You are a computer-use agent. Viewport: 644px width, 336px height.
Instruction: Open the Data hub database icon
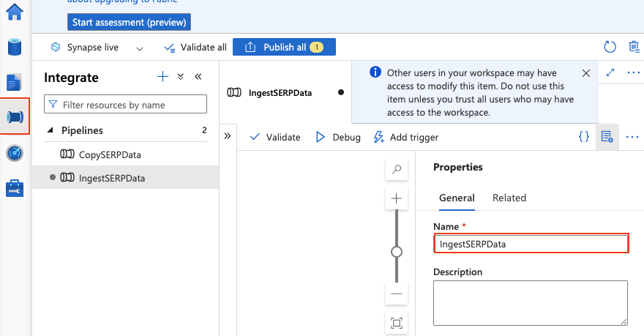point(15,47)
